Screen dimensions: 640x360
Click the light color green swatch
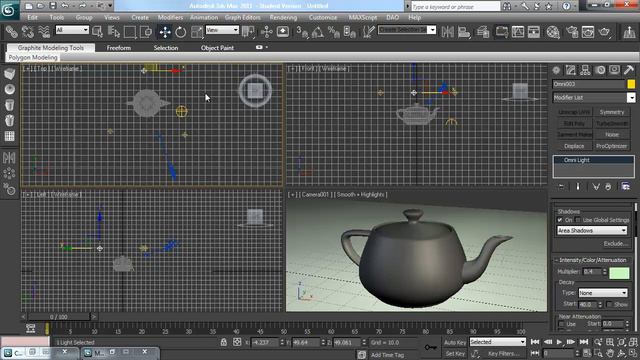point(619,273)
